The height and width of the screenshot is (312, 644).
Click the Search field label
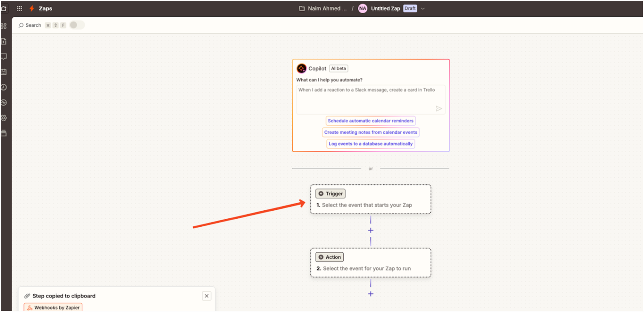click(33, 25)
